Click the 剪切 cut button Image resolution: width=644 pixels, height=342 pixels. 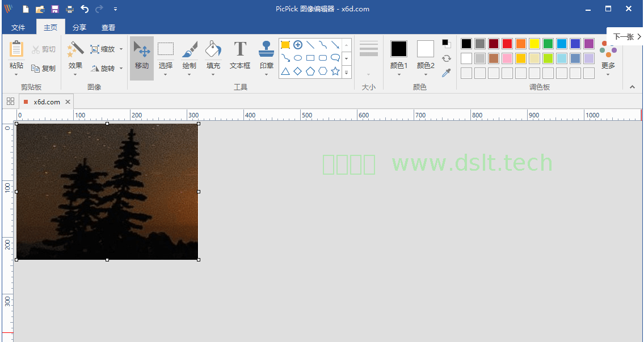coord(44,49)
